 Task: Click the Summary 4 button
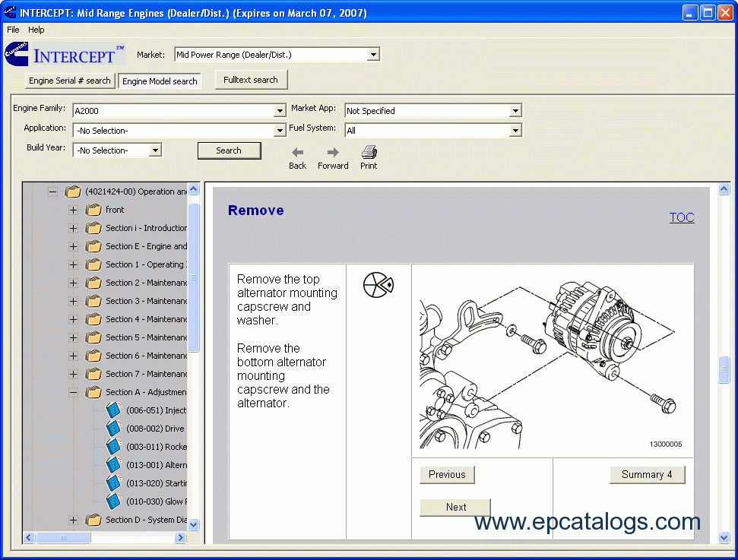(647, 474)
